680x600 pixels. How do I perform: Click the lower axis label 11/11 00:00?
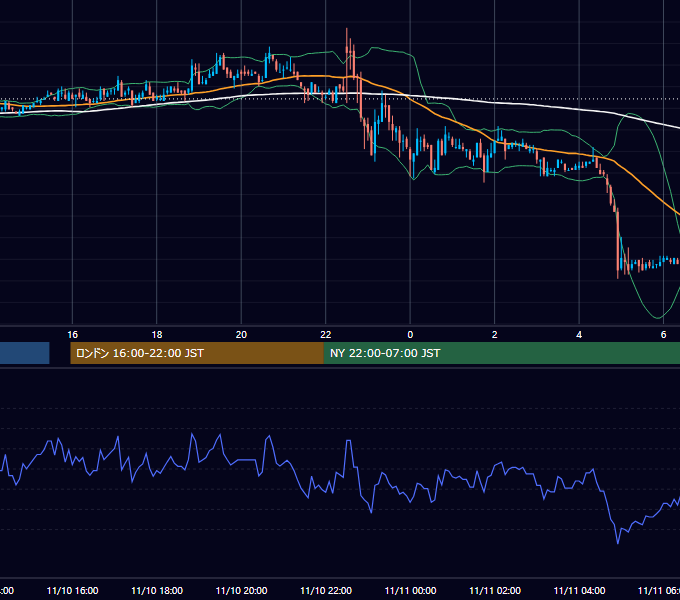410,590
